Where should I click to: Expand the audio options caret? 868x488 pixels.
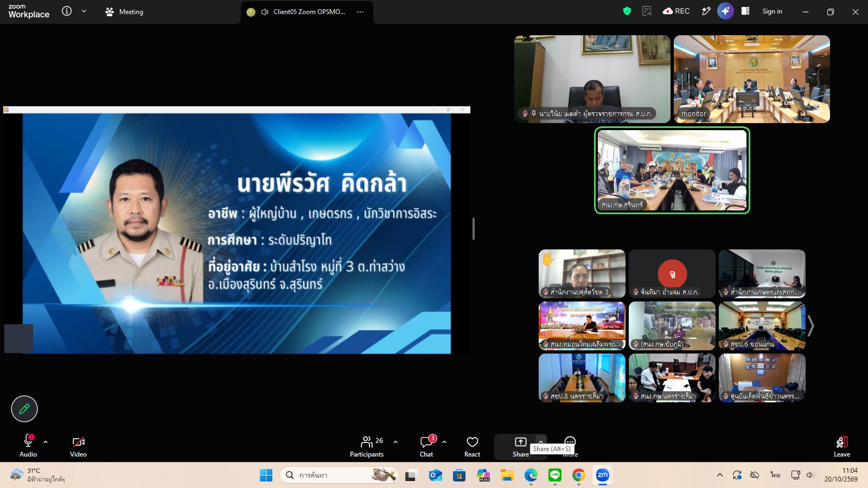(46, 442)
